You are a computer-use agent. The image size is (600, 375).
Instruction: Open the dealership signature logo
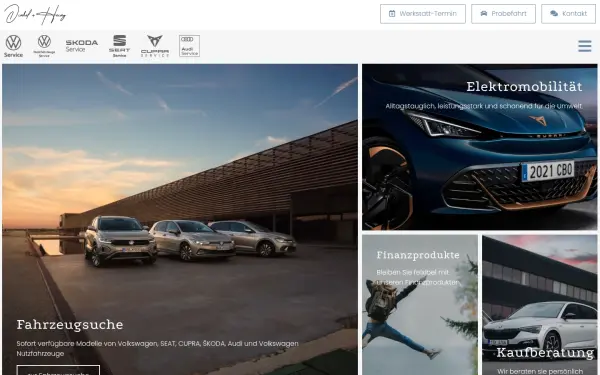click(35, 14)
